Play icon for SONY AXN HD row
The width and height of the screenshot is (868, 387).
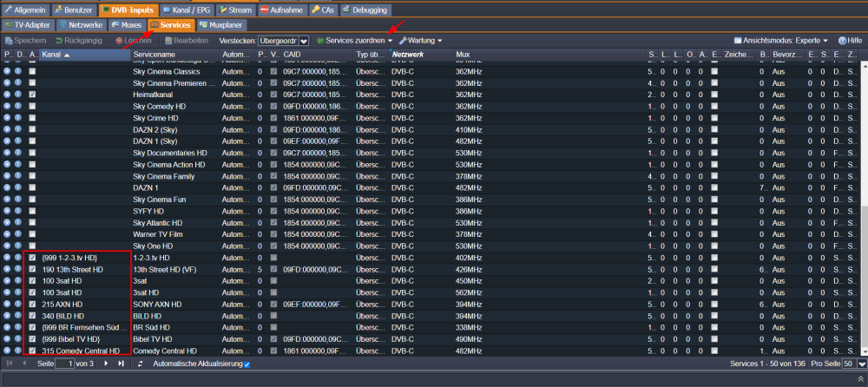7,304
